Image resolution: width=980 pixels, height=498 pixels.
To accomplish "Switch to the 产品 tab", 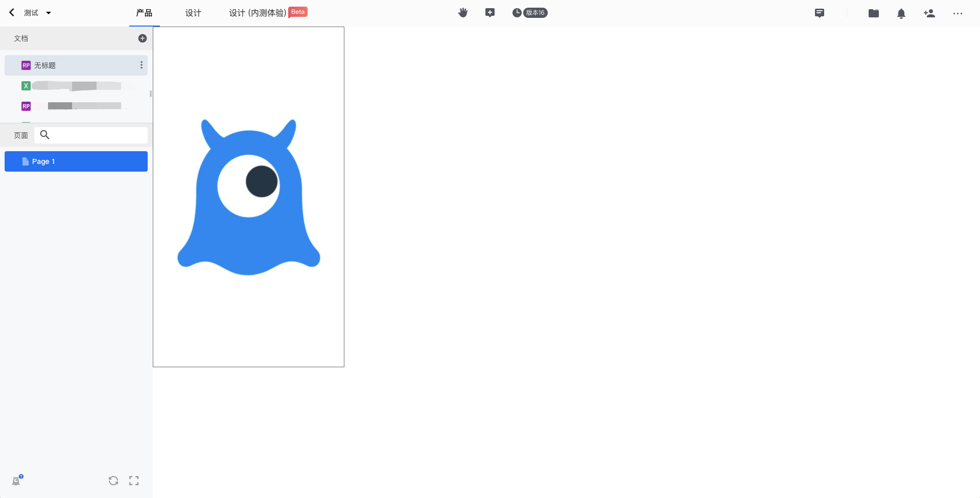I will (x=144, y=13).
